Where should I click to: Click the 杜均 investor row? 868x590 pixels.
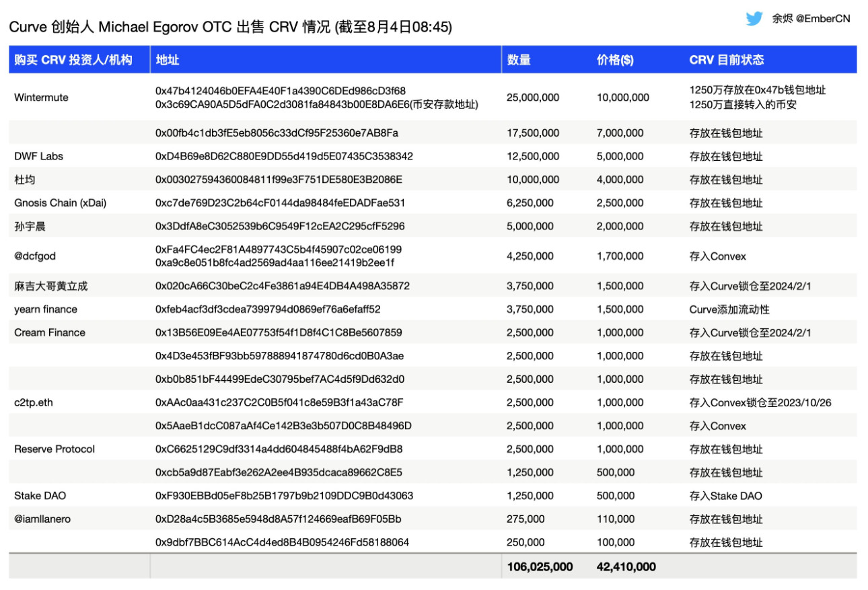click(x=24, y=179)
